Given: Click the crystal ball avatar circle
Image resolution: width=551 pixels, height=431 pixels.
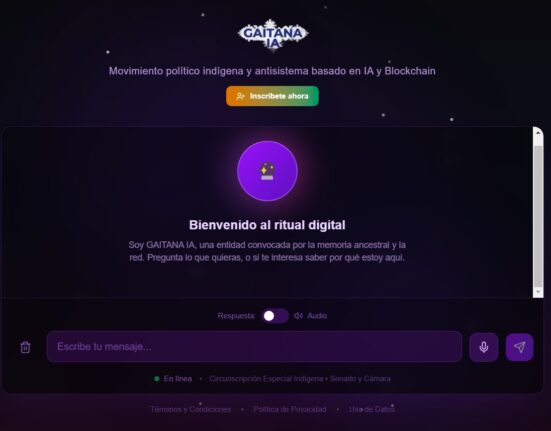Looking at the screenshot, I should [267, 171].
